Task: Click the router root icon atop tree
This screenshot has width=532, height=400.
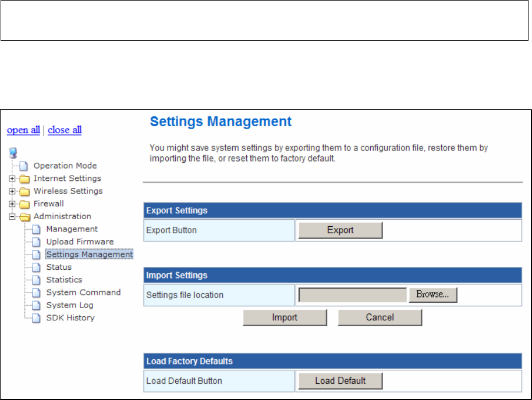Action: 13,153
